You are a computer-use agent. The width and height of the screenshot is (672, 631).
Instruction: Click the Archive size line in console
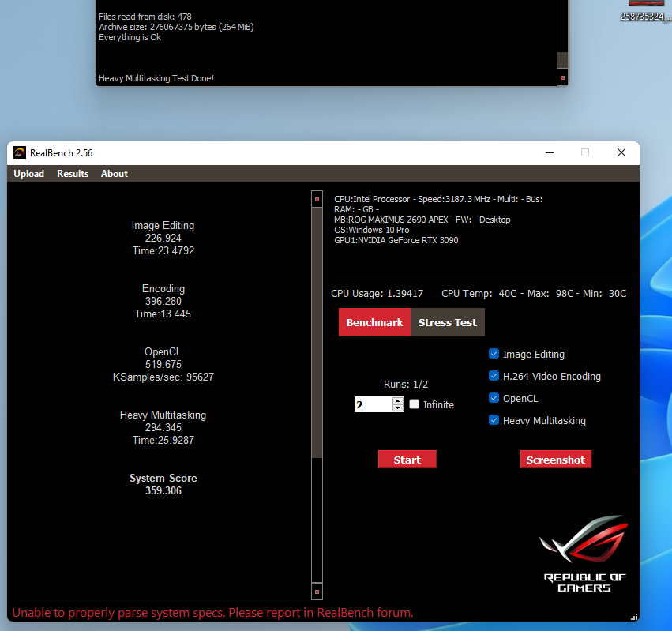click(176, 27)
